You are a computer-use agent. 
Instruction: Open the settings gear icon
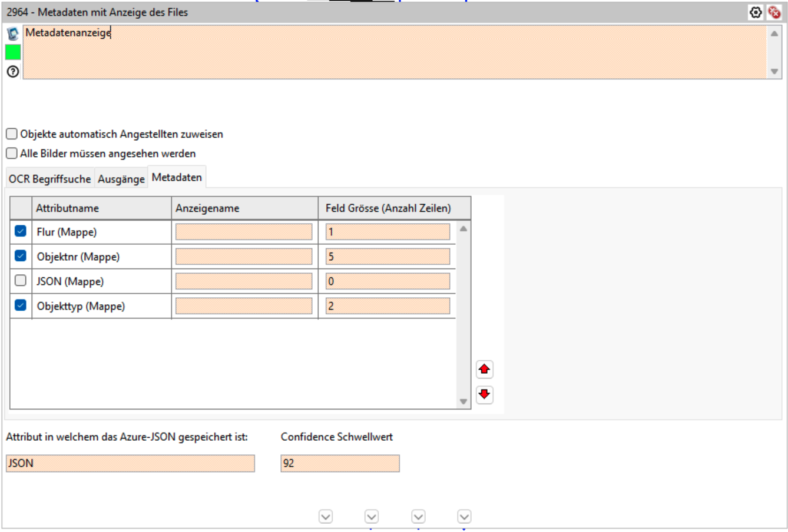[x=756, y=12]
